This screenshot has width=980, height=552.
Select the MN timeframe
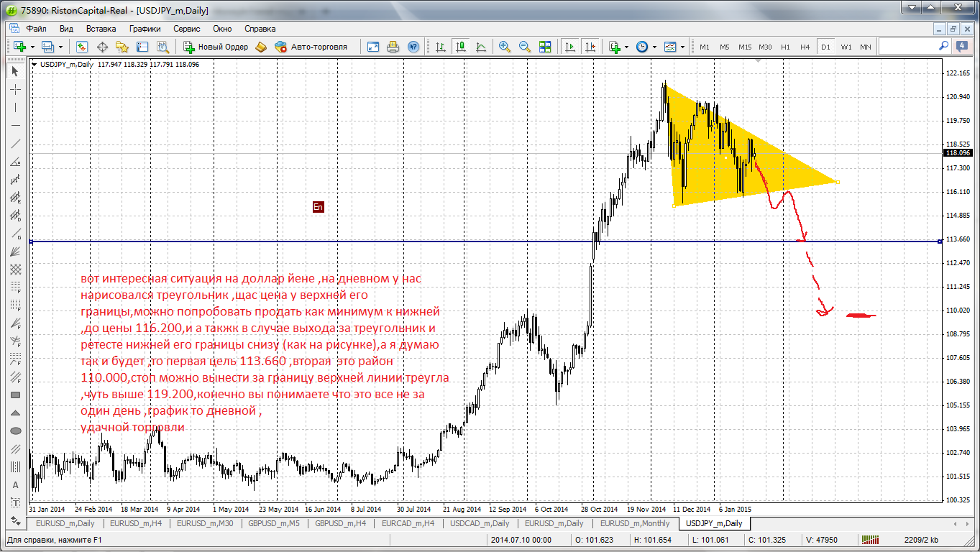coord(866,47)
